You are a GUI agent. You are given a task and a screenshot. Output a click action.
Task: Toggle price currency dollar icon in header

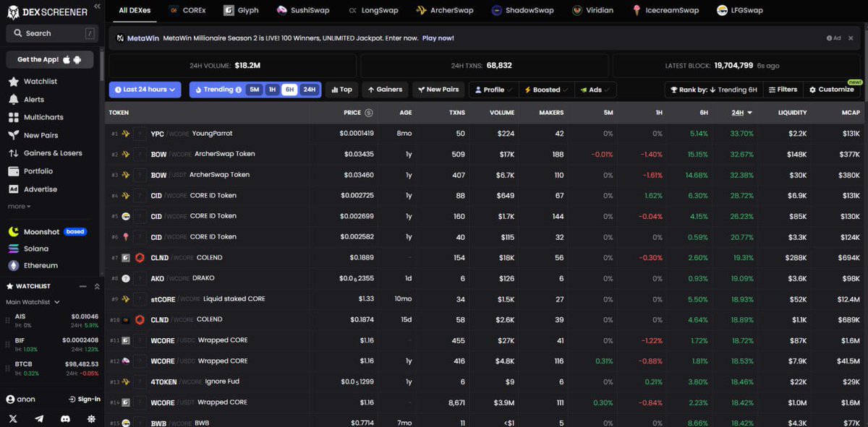click(x=369, y=113)
